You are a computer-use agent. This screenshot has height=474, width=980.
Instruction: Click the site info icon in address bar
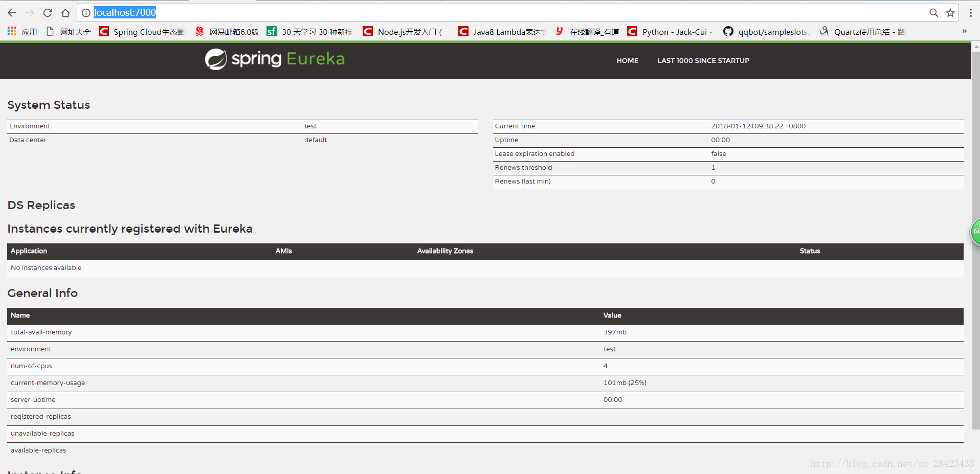86,13
